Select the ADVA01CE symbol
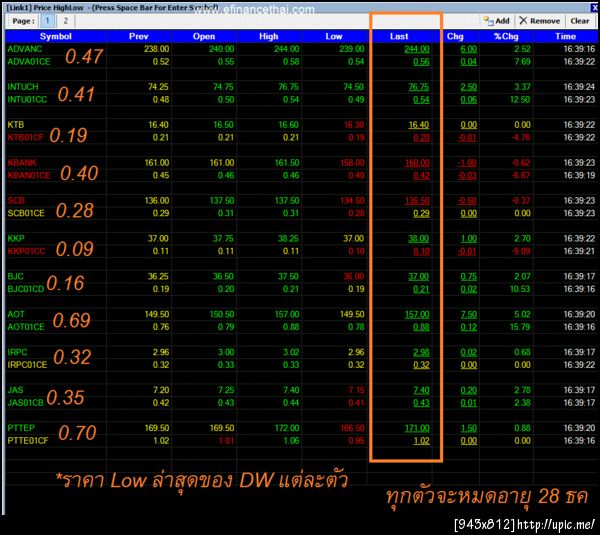This screenshot has width=600, height=535. point(29,62)
